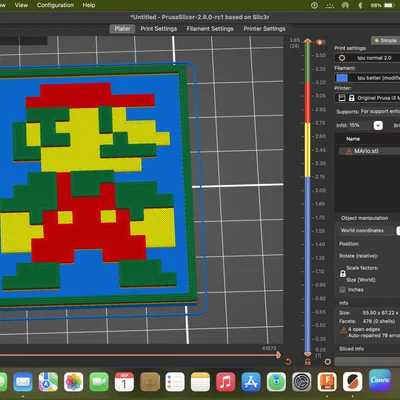Click the print settings cog icon

click(x=342, y=58)
